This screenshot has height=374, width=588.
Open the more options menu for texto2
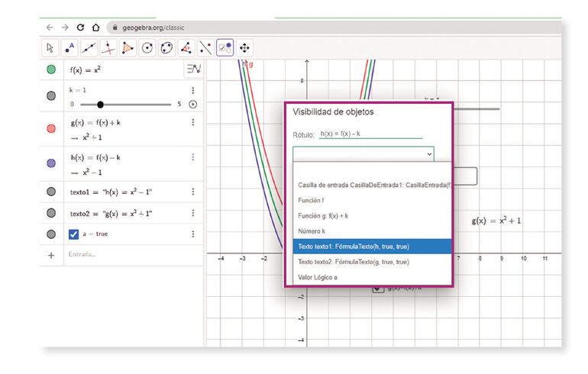(192, 213)
